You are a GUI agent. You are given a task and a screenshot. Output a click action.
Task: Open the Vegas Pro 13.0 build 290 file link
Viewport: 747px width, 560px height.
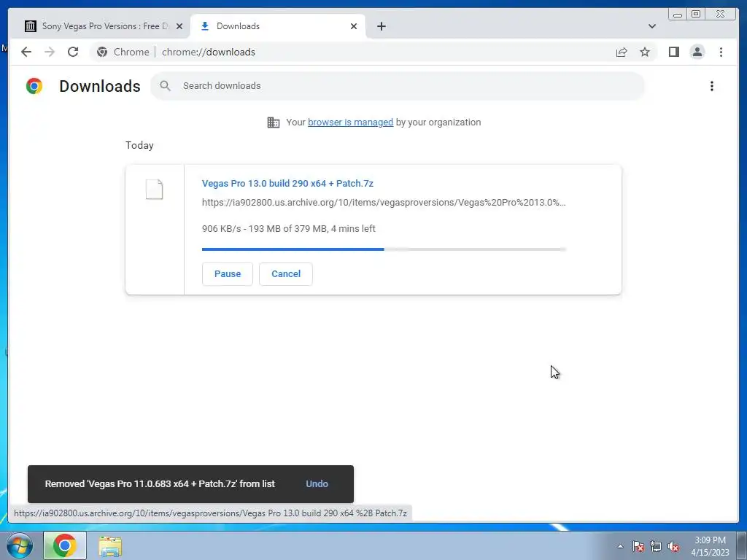coord(287,183)
